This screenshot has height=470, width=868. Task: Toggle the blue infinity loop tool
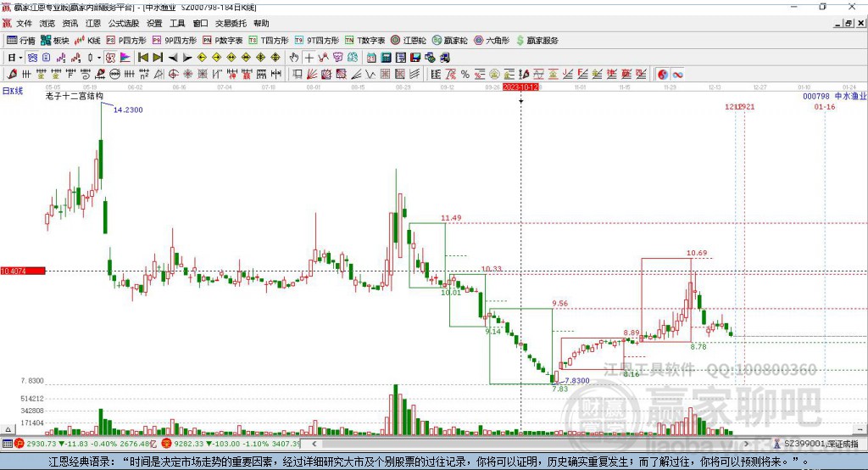click(677, 74)
